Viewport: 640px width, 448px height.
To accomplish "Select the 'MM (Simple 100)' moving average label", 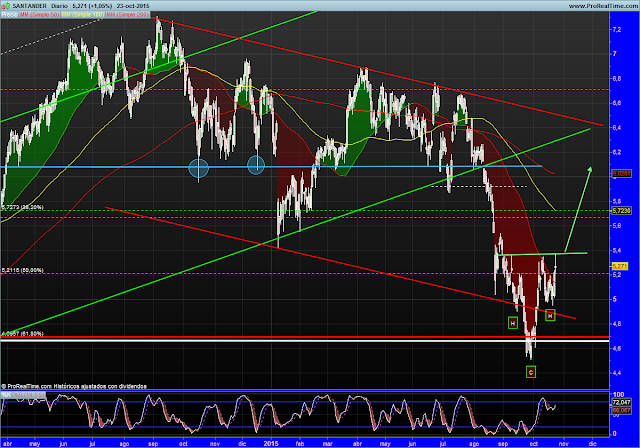I will click(83, 14).
